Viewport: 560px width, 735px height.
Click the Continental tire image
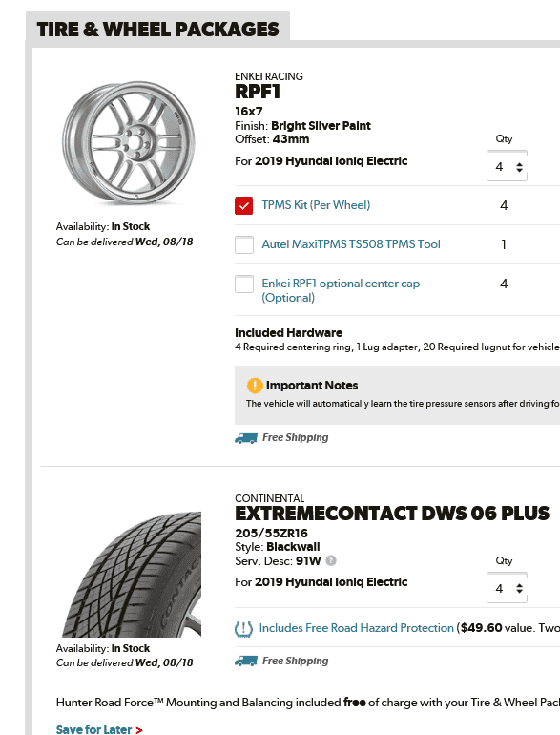pyautogui.click(x=132, y=574)
